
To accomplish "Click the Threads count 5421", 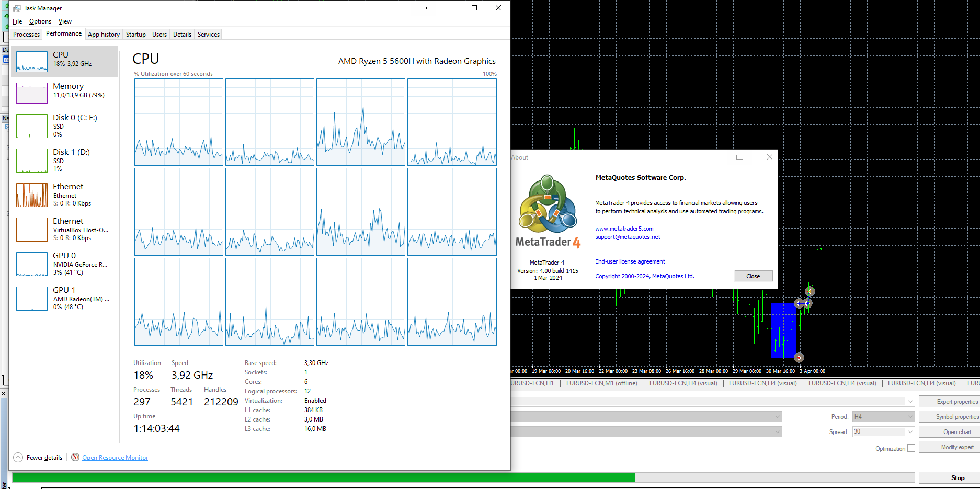I will pos(182,402).
